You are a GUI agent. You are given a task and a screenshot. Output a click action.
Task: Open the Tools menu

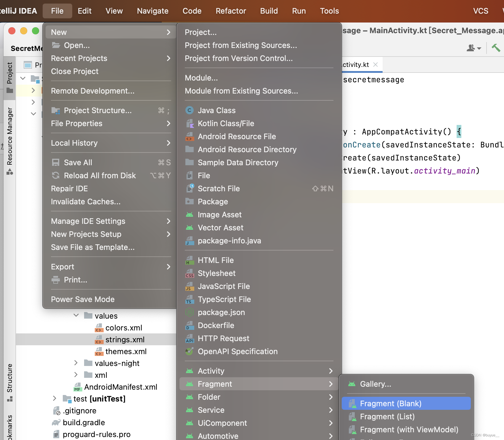(329, 11)
